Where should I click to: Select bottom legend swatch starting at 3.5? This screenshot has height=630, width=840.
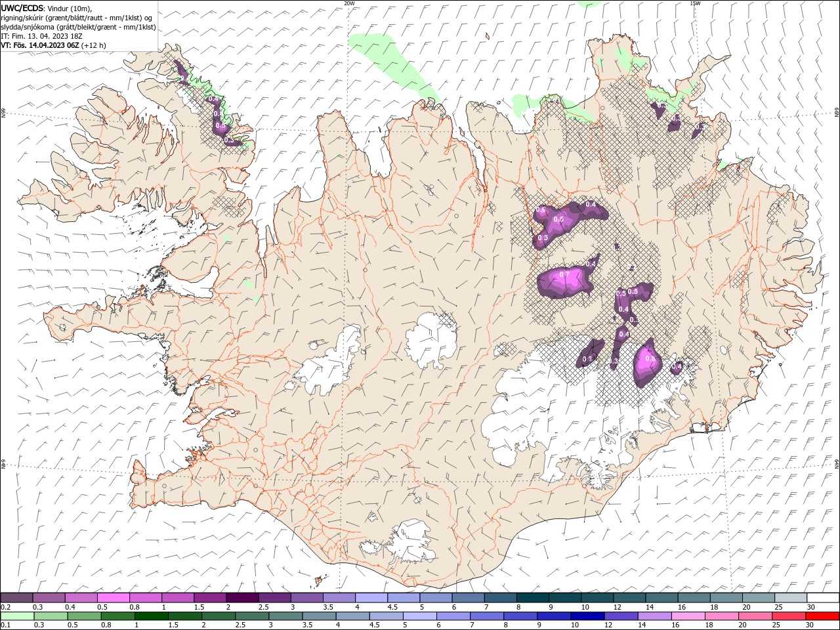coord(319,616)
